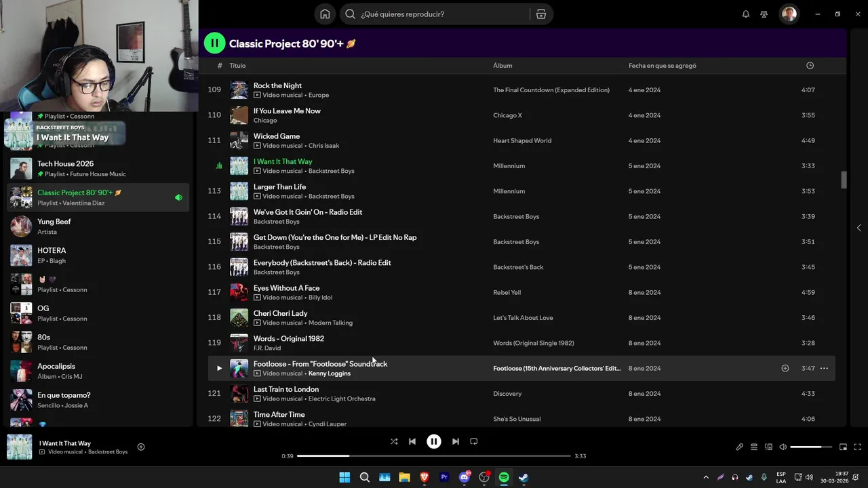Open Brave browser from the taskbar
Screen dimensions: 868x488
tap(425, 477)
